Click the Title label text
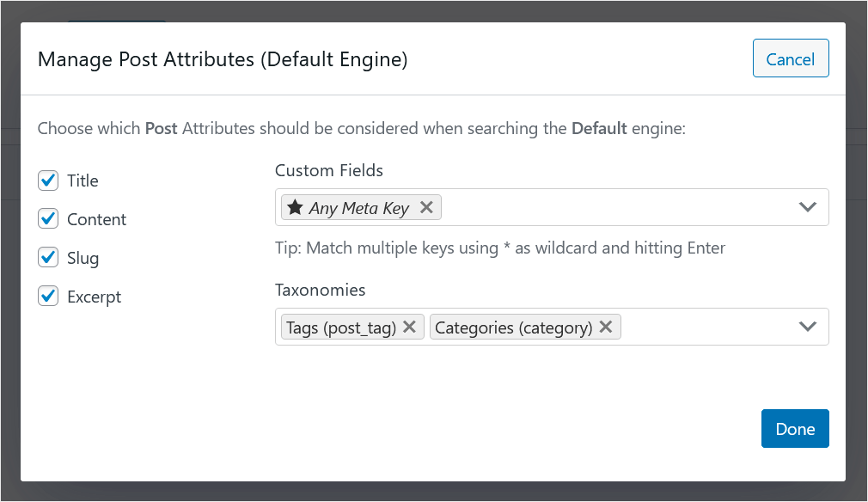Viewport: 868px width, 502px height. point(83,181)
